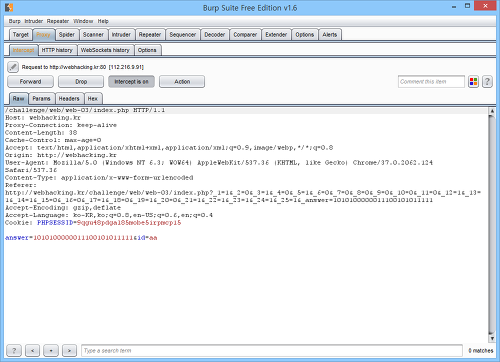The width and height of the screenshot is (500, 362).
Task: Open the highlight color picker icon
Action: (473, 81)
